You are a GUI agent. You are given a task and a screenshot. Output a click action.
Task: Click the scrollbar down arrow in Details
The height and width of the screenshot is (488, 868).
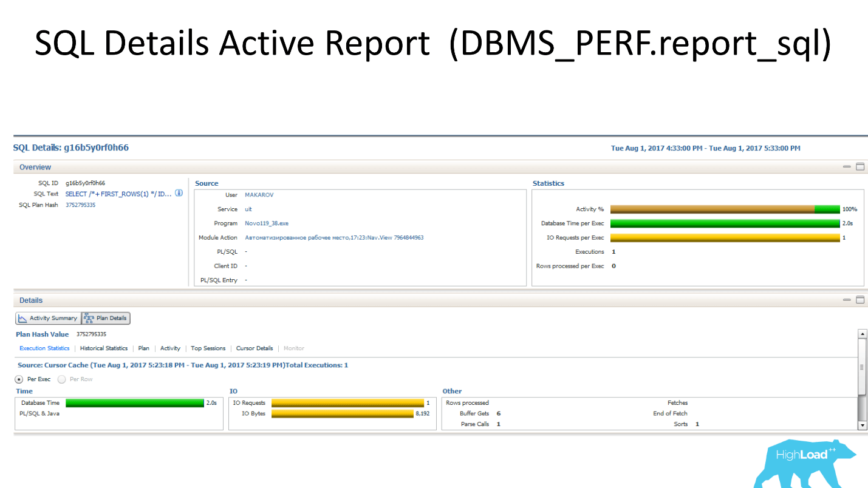(862, 425)
